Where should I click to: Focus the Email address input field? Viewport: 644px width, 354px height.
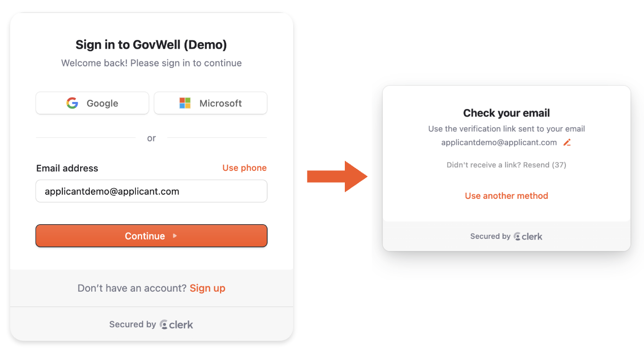pyautogui.click(x=151, y=191)
